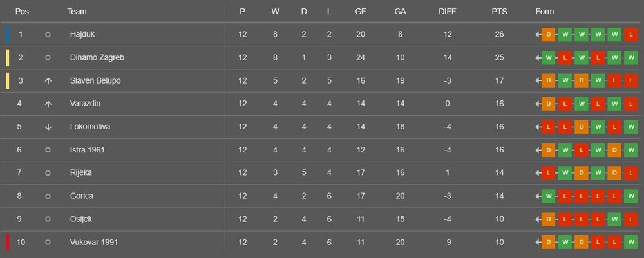Click the Team column header
The width and height of the screenshot is (644, 258).
pyautogui.click(x=77, y=12)
